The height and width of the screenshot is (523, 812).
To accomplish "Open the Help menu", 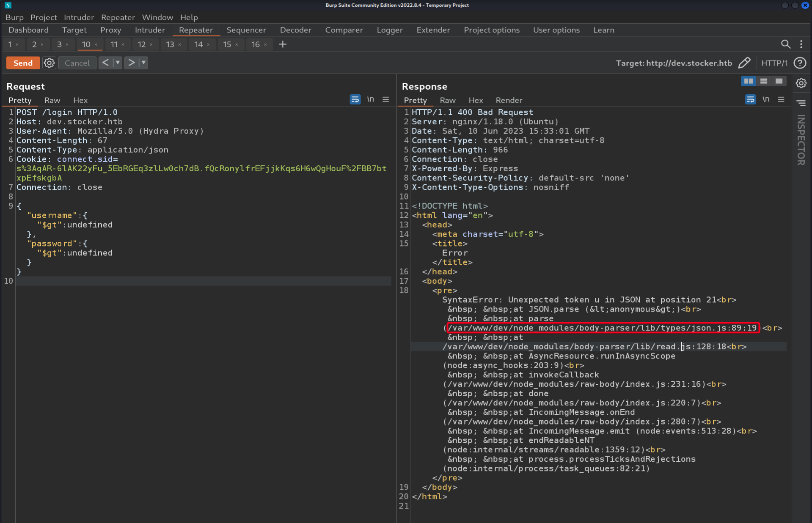I will (x=189, y=17).
